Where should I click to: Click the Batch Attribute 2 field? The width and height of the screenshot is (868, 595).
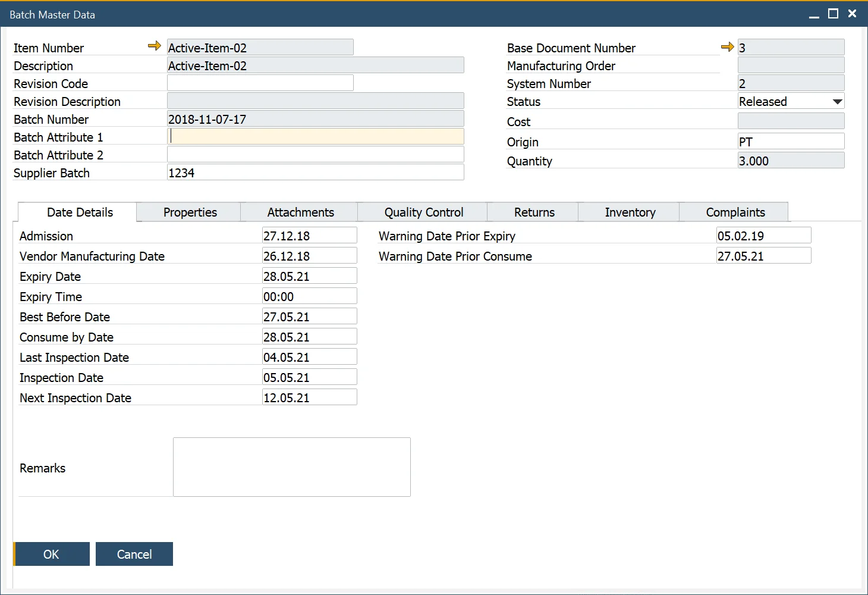coord(315,154)
